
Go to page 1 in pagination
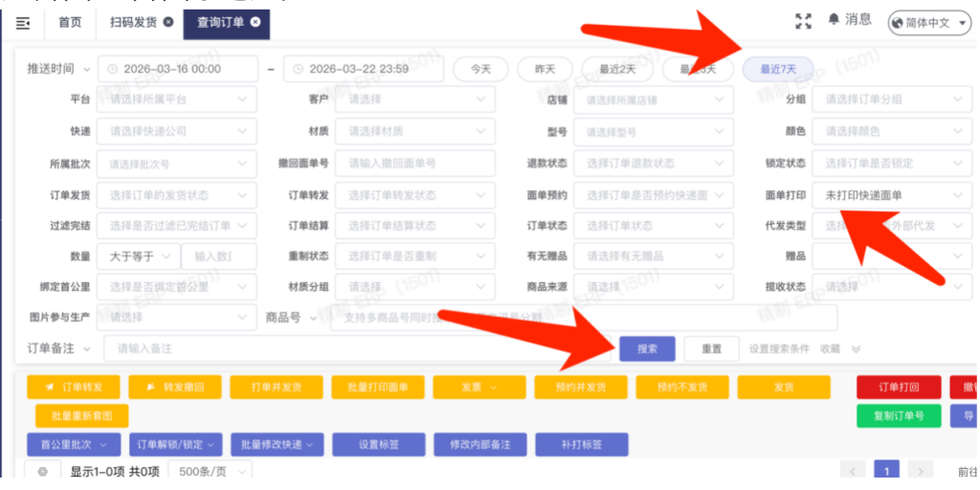click(x=886, y=471)
